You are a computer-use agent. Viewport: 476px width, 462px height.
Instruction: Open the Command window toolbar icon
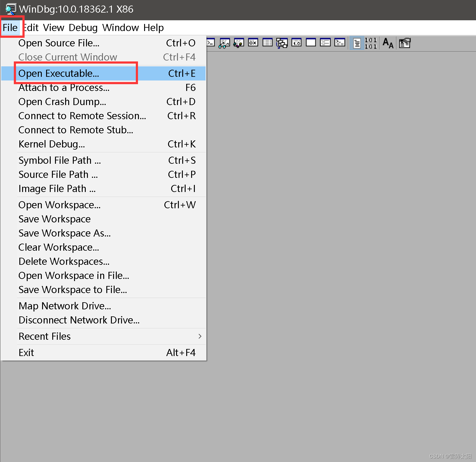211,43
